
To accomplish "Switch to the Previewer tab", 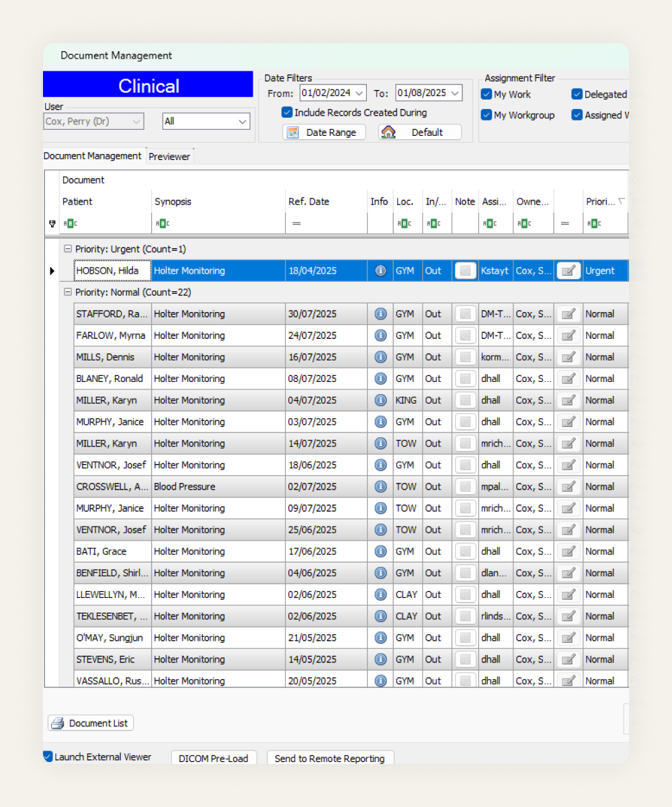I will tap(169, 157).
